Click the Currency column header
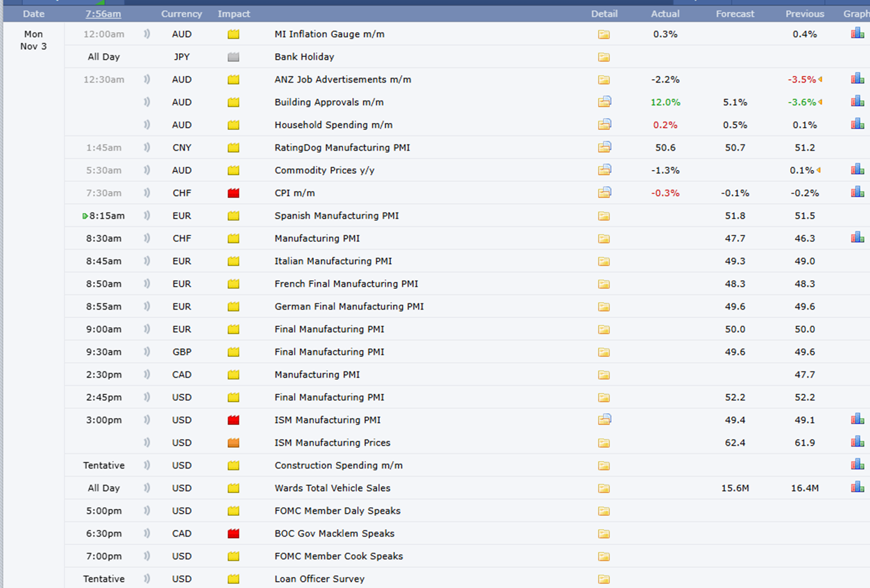This screenshot has width=870, height=588. tap(181, 14)
